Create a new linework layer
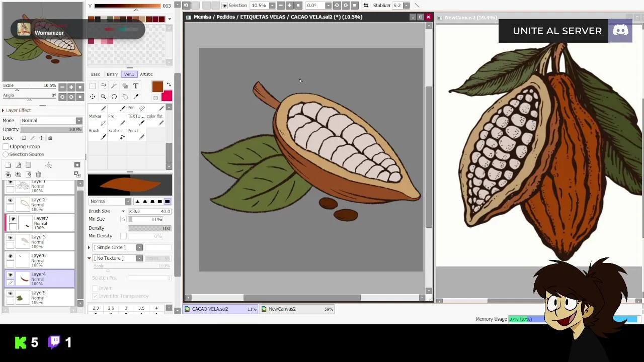Viewport: 644px width, 362px height. (18, 165)
